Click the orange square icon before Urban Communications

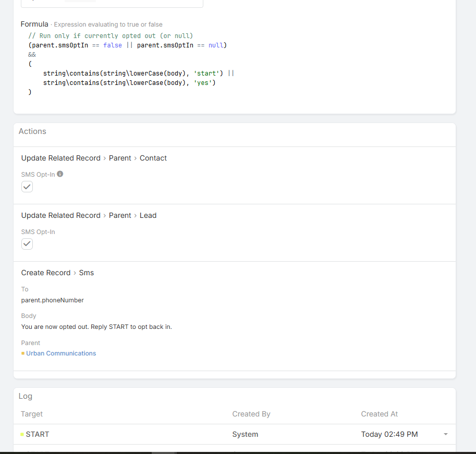coord(23,353)
